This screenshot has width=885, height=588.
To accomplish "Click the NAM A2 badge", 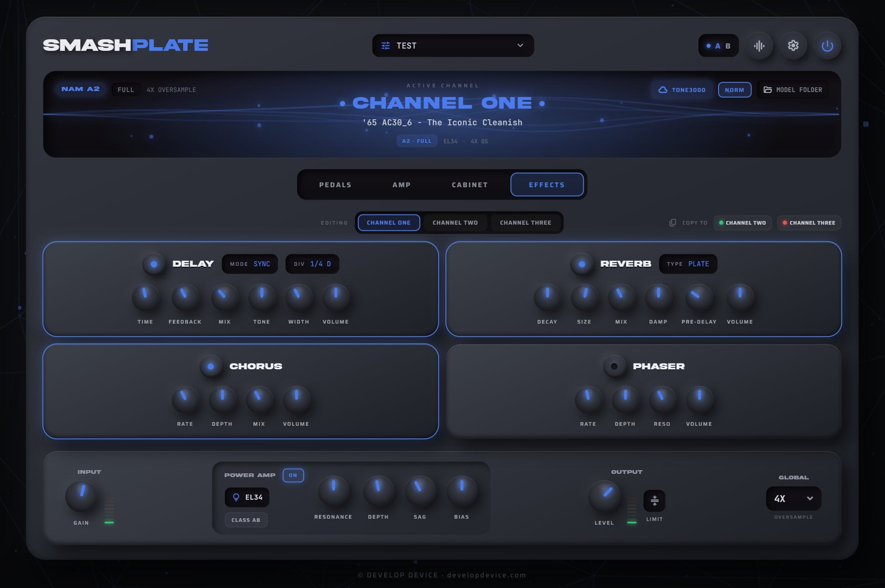I will point(80,89).
